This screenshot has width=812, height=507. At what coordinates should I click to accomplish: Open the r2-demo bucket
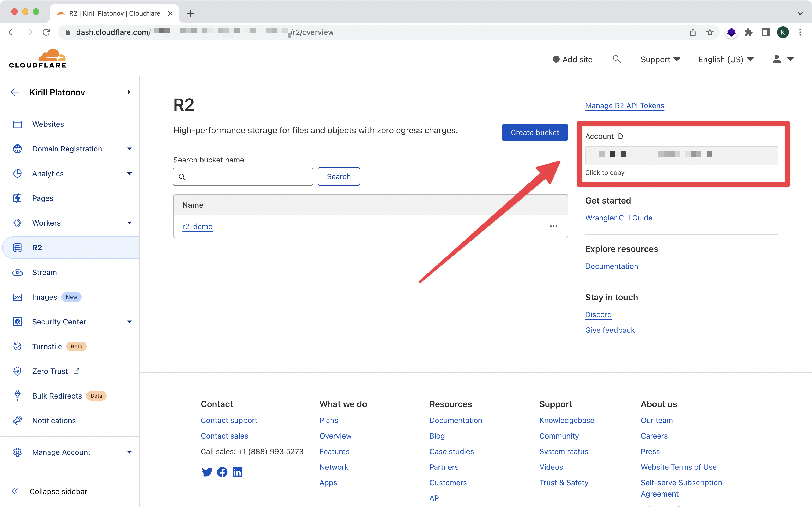tap(197, 226)
